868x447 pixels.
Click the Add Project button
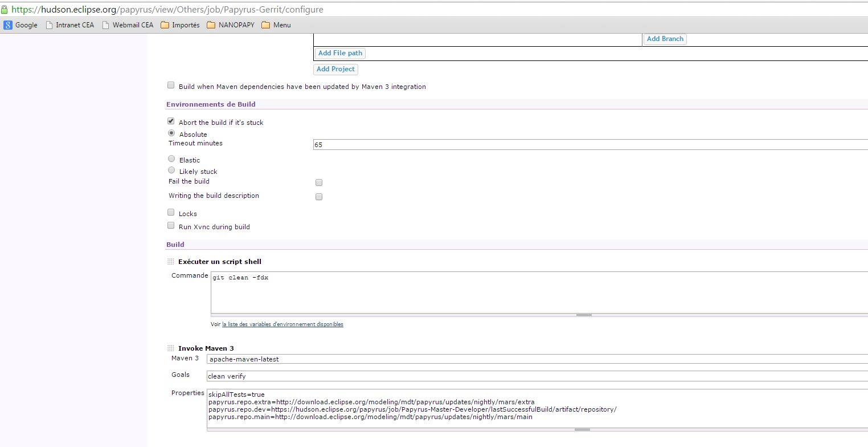pyautogui.click(x=335, y=69)
